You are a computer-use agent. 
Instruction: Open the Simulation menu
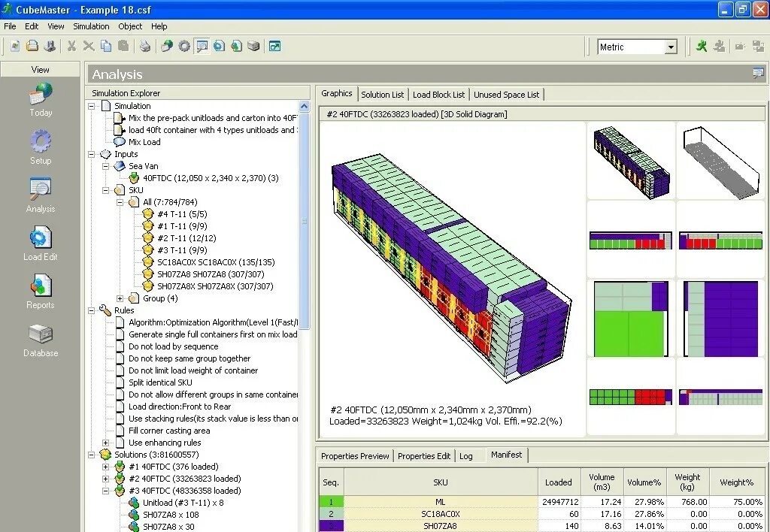[91, 26]
